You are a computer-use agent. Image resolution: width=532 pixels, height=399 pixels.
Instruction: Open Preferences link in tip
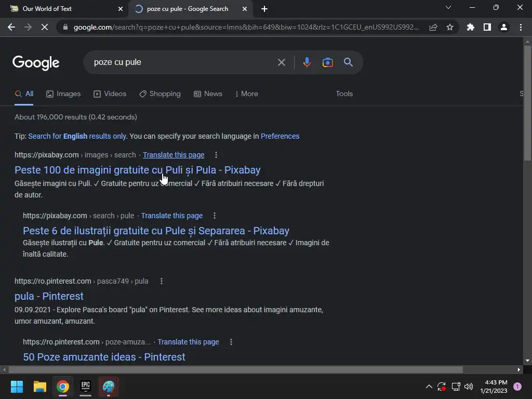[280, 137]
